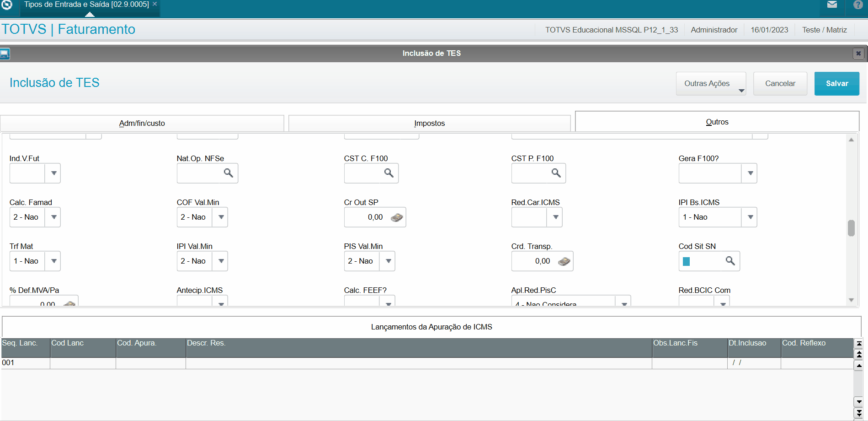Click Cod Lanc column header
The height and width of the screenshot is (421, 868).
click(x=83, y=348)
